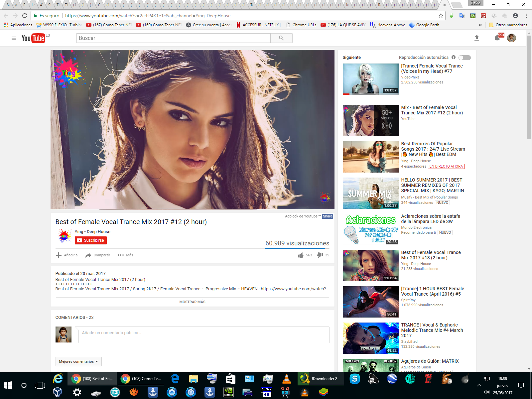The width and height of the screenshot is (532, 399).
Task: Click the Buscar search field
Action: pyautogui.click(x=174, y=38)
